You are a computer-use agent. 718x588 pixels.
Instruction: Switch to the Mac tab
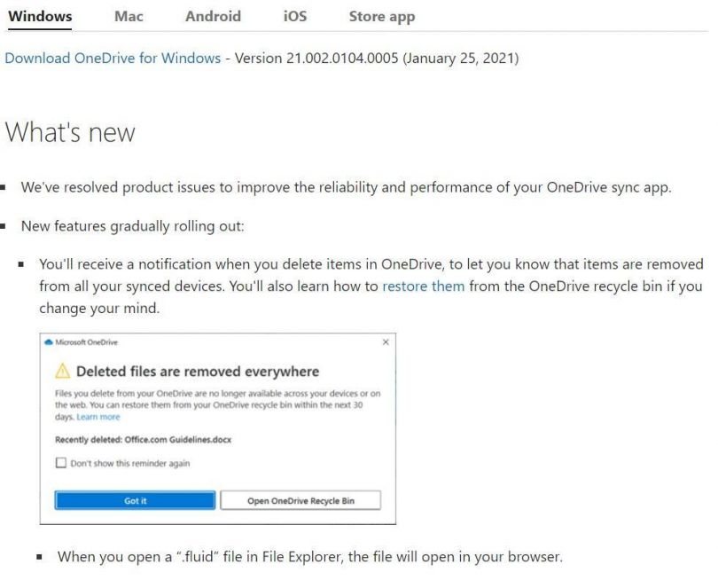click(129, 15)
